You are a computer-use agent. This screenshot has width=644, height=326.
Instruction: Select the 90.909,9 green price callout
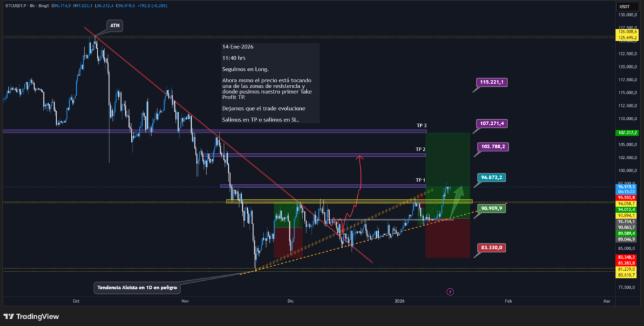[492, 208]
